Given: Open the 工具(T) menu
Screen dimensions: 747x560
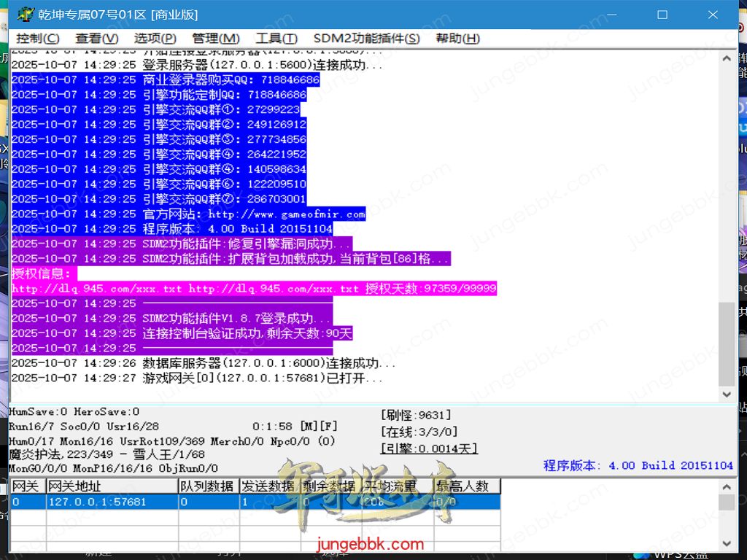Looking at the screenshot, I should (x=276, y=39).
